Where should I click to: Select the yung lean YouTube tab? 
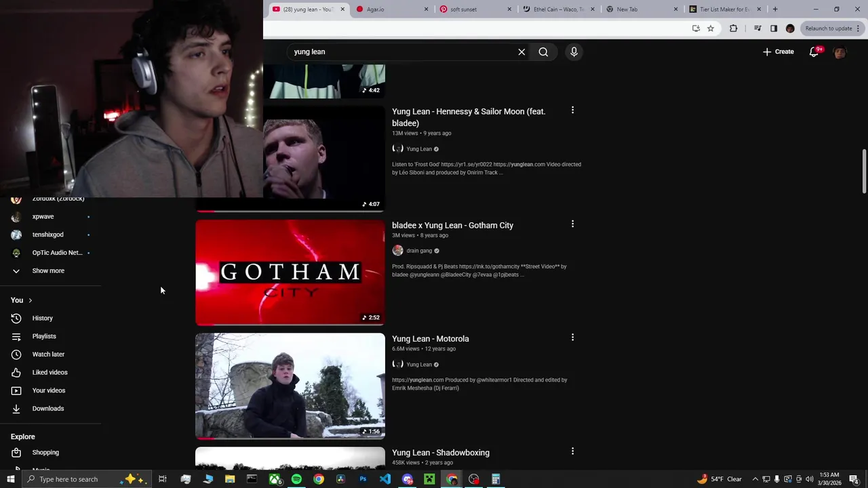click(307, 9)
